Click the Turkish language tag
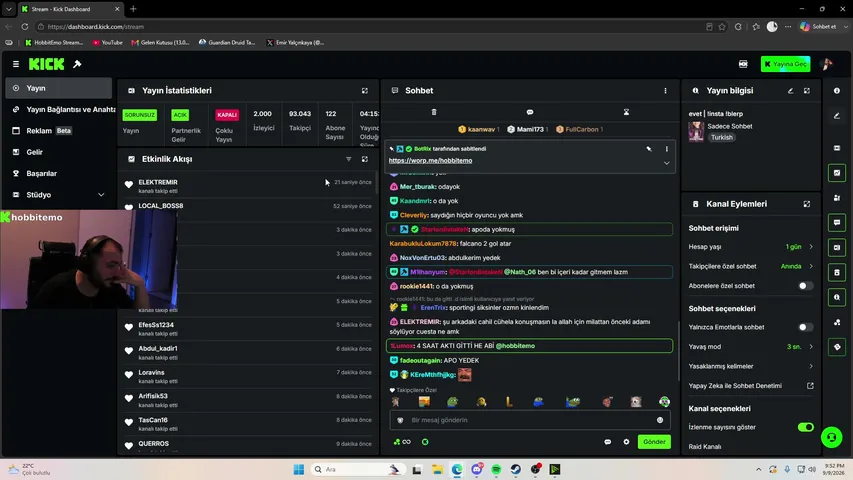This screenshot has height=480, width=853. pos(721,138)
